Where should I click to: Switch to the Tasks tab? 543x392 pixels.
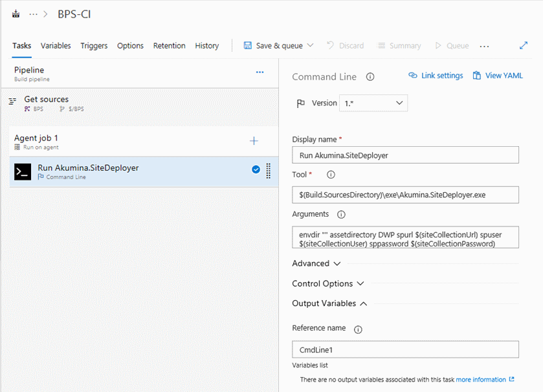coord(22,46)
